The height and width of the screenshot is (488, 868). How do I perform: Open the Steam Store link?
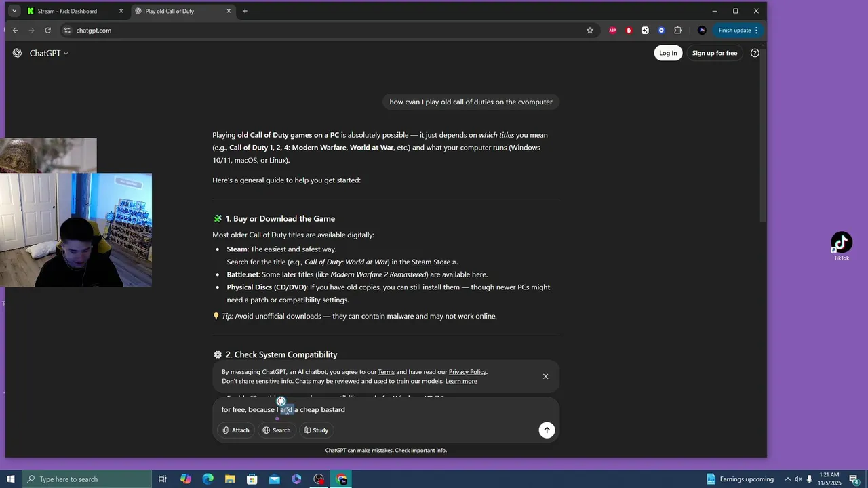(434, 262)
